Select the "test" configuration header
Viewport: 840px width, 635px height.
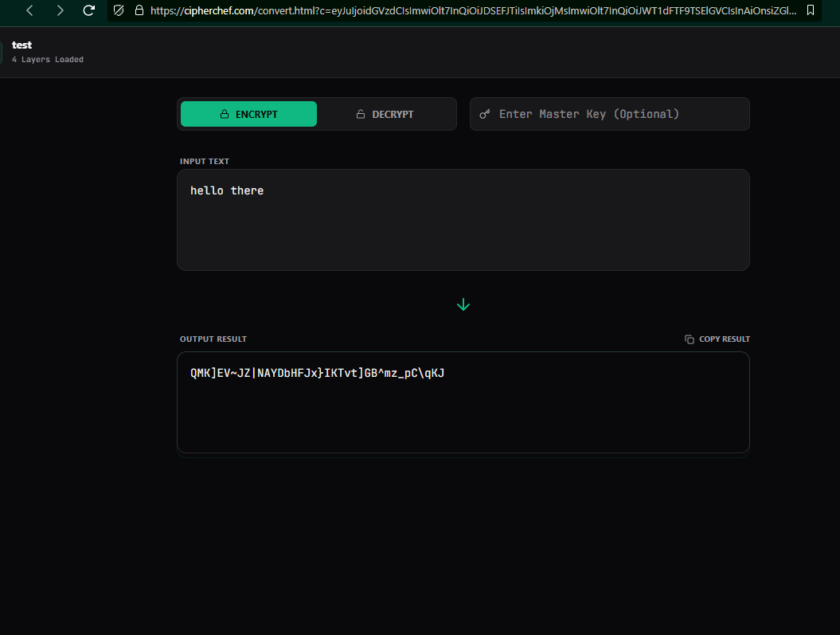pyautogui.click(x=21, y=45)
